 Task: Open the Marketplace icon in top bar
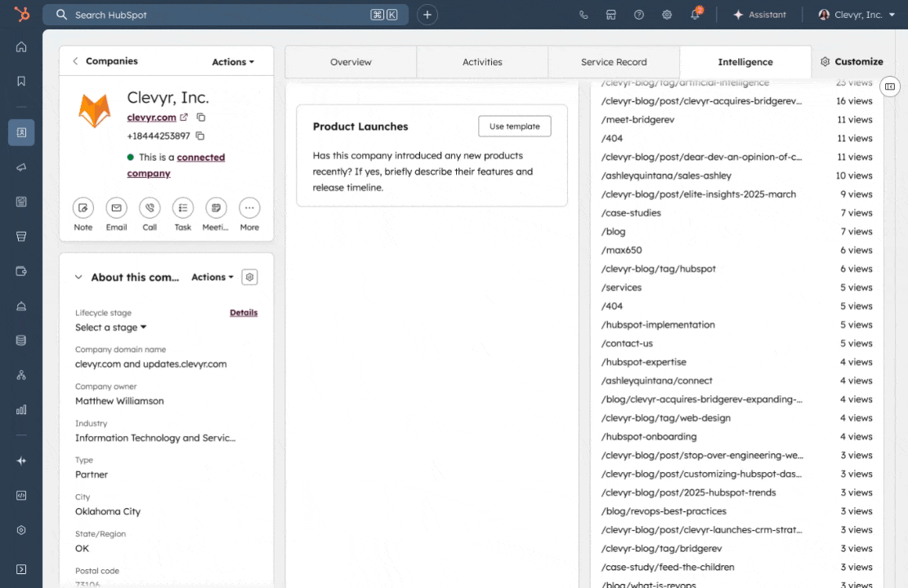[611, 15]
